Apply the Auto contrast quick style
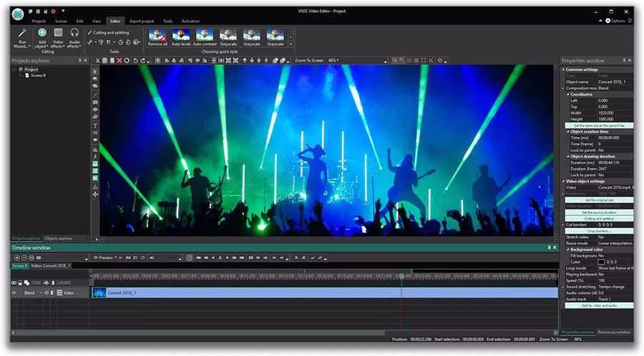The image size is (644, 356). (205, 37)
